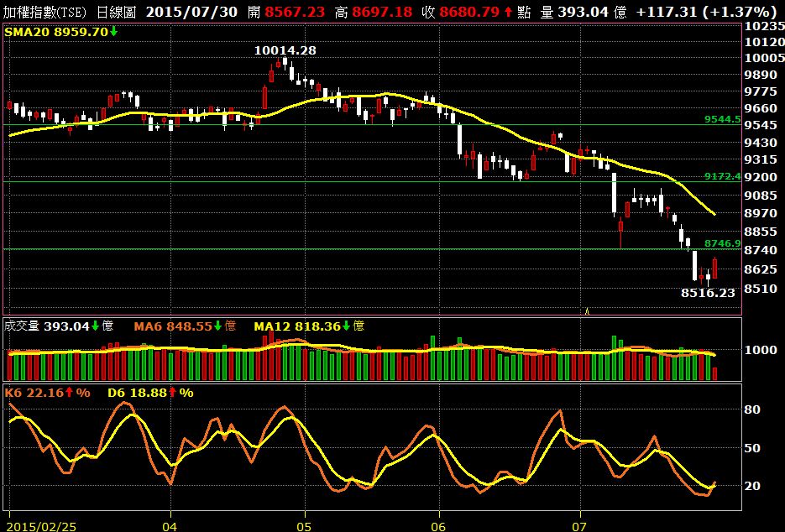The width and height of the screenshot is (785, 532).
Task: Click the 10005 price axis value
Action: click(765, 58)
